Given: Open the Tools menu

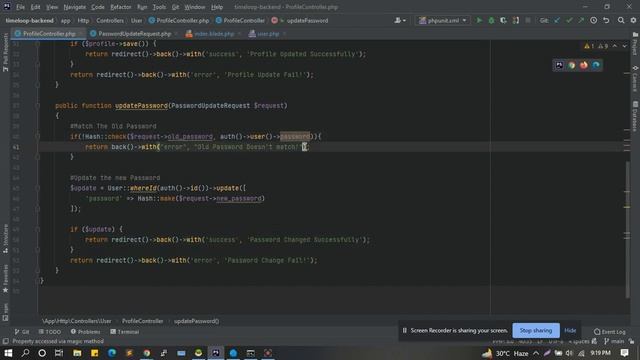Looking at the screenshot, I should 159,7.
